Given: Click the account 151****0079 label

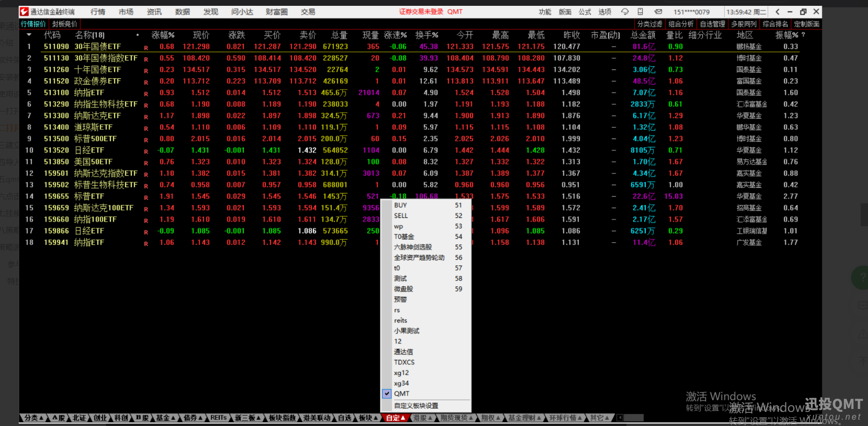Looking at the screenshot, I should [692, 12].
